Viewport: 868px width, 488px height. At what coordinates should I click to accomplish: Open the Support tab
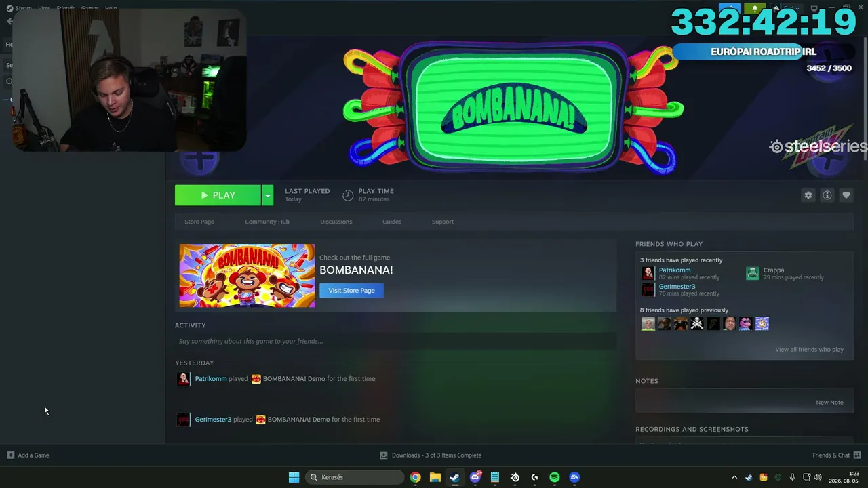click(x=443, y=222)
